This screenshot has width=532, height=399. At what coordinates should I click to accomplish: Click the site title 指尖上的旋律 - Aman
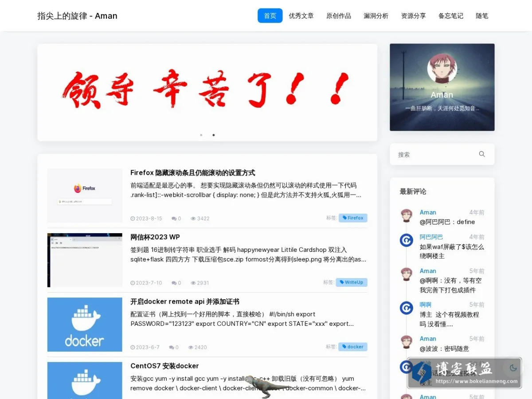pyautogui.click(x=77, y=16)
